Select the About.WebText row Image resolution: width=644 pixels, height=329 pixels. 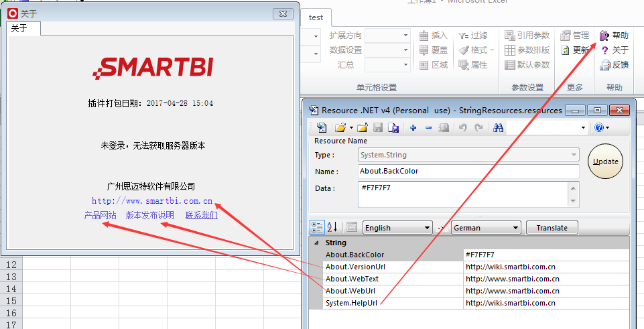(x=476, y=279)
